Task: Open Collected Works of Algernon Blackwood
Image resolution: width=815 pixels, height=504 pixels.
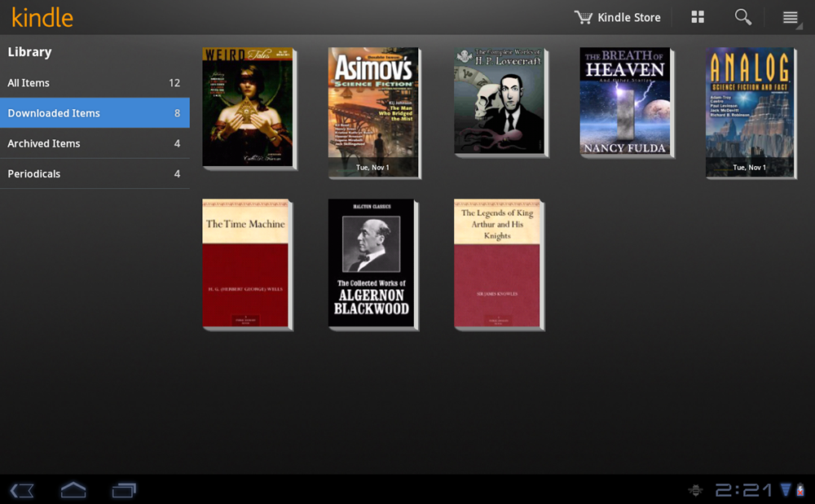Action: [x=372, y=264]
